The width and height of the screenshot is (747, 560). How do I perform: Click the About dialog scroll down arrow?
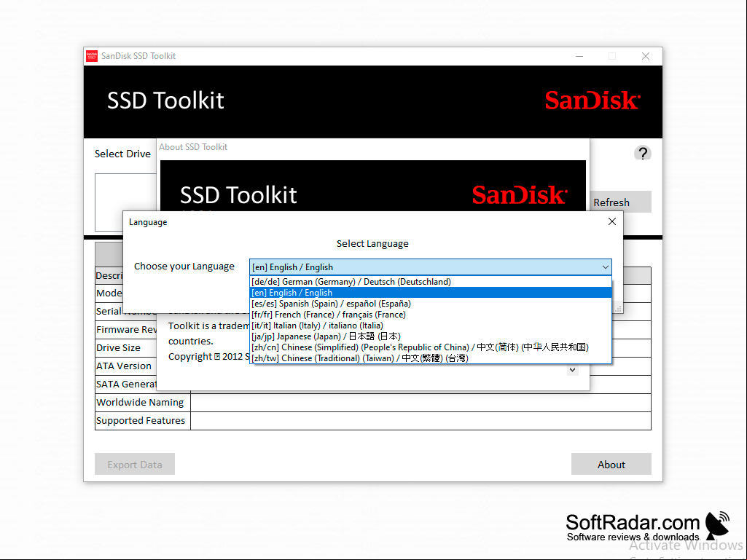[x=573, y=370]
